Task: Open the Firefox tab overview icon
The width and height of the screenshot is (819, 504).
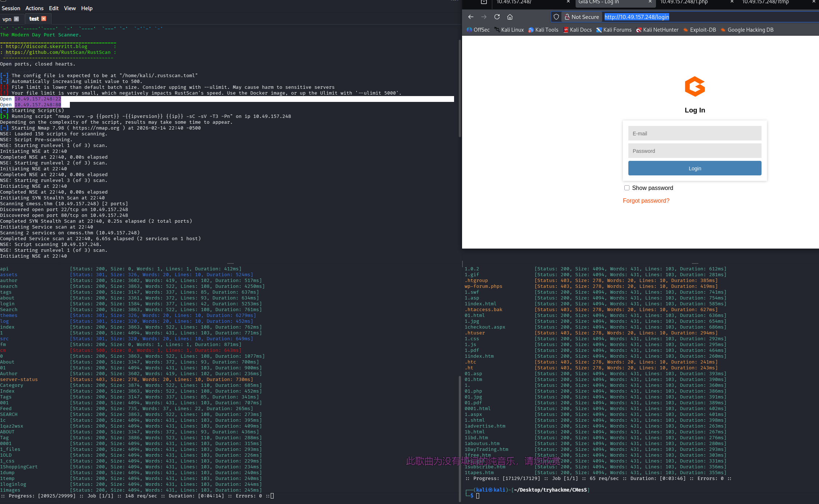Action: tap(484, 2)
